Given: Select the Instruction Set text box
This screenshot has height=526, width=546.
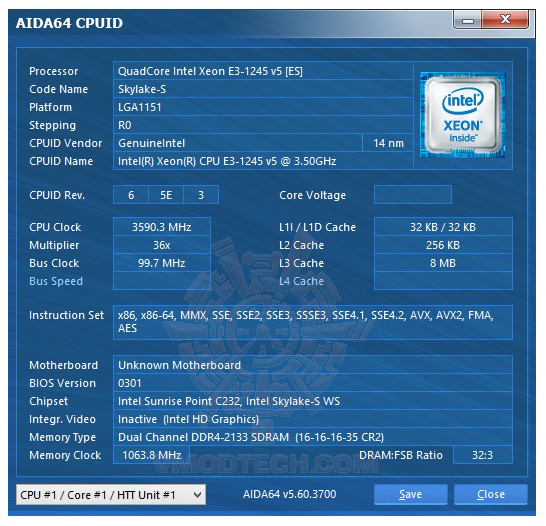Looking at the screenshot, I should point(313,322).
